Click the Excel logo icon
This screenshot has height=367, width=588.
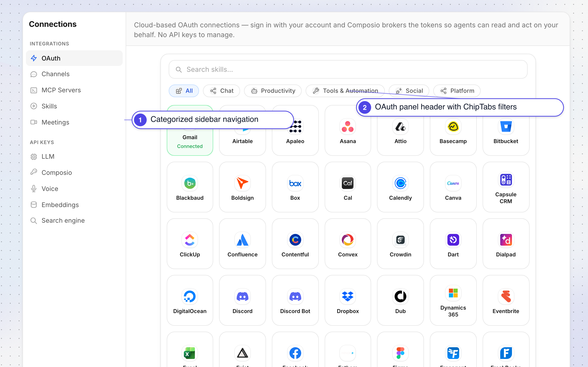[x=190, y=353]
